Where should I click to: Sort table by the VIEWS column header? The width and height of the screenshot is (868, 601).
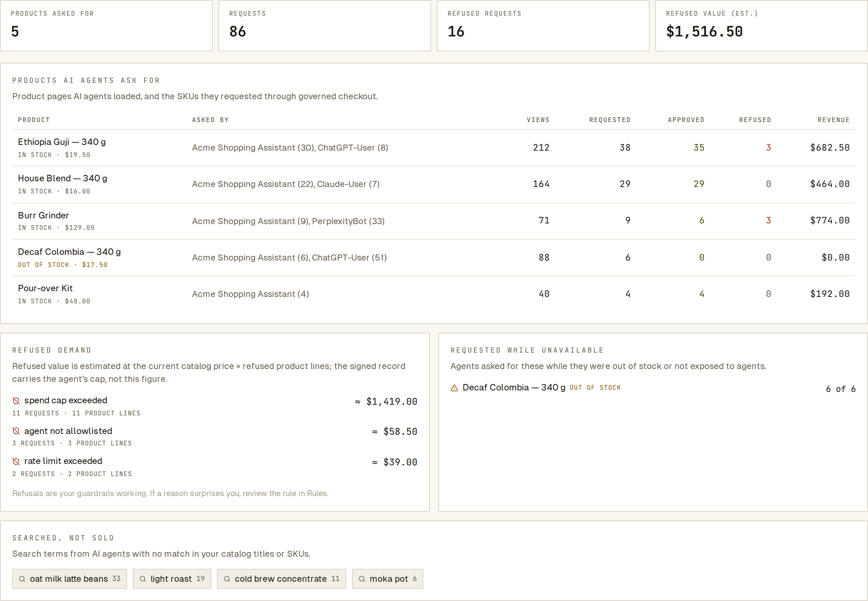point(538,120)
